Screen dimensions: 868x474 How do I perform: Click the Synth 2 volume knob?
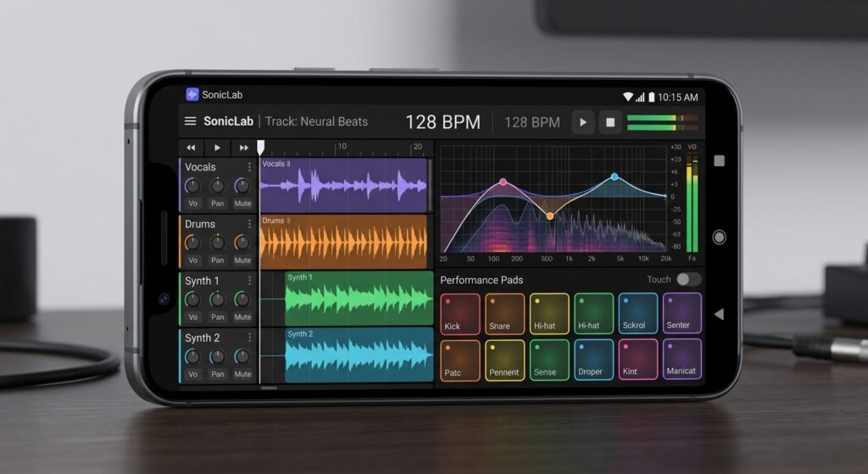pyautogui.click(x=192, y=356)
